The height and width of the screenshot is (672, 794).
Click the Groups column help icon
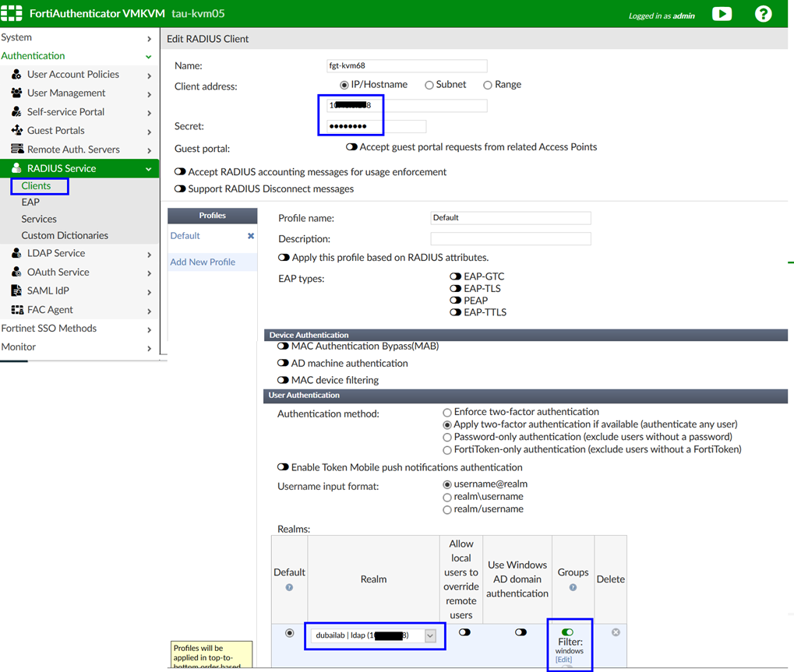[573, 587]
